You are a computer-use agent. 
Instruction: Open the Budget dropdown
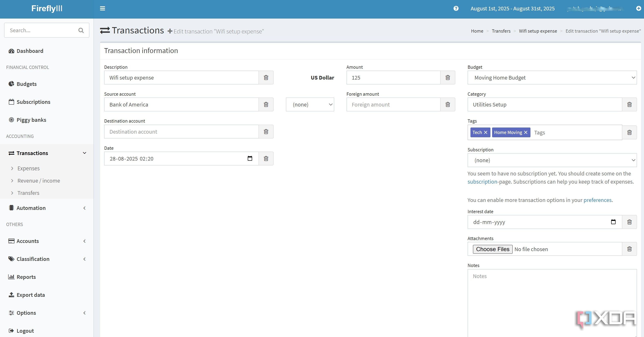pyautogui.click(x=552, y=78)
